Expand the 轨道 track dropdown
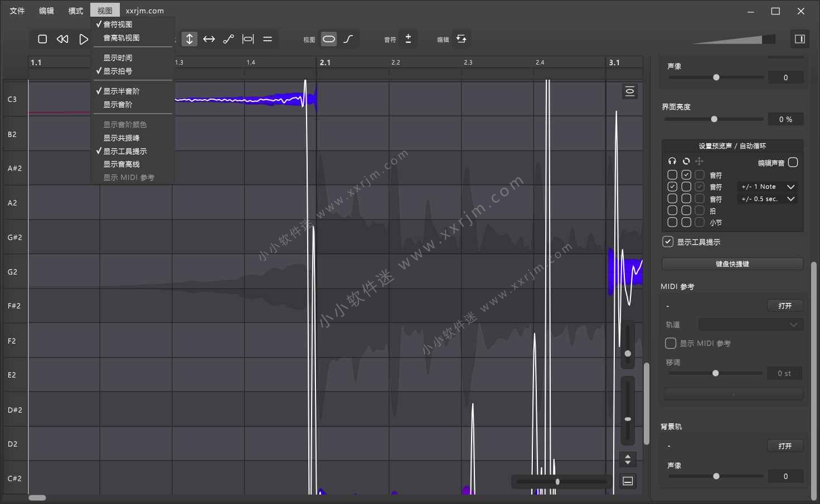 (x=751, y=325)
